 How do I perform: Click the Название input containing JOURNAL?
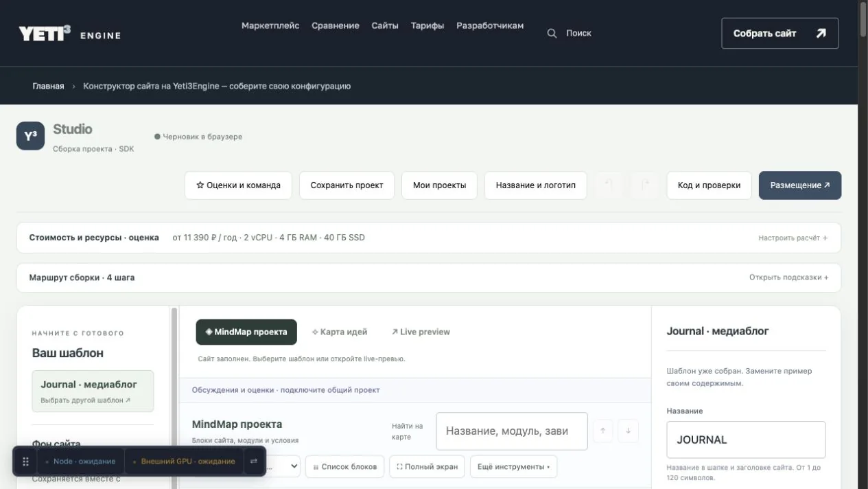(x=746, y=440)
